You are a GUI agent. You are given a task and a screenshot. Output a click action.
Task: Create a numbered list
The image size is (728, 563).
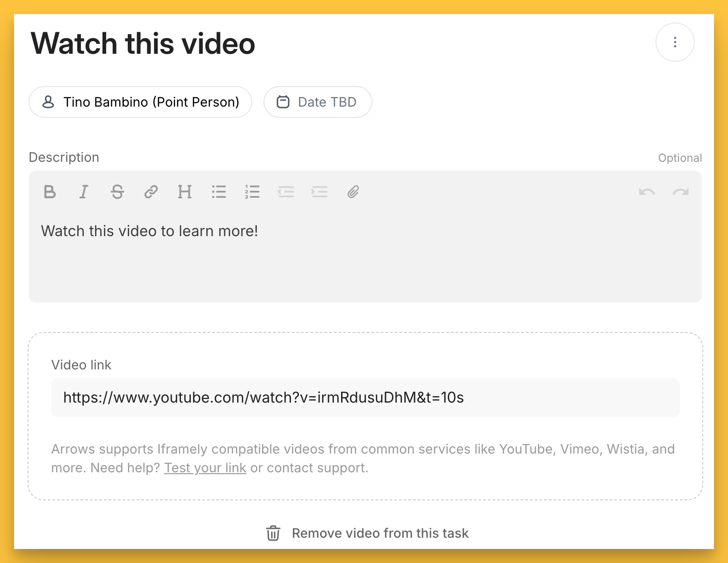pos(252,192)
